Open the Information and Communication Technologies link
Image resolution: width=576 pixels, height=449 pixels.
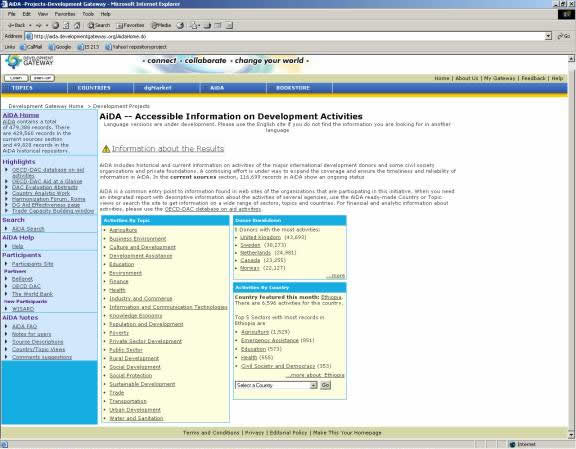click(x=168, y=307)
